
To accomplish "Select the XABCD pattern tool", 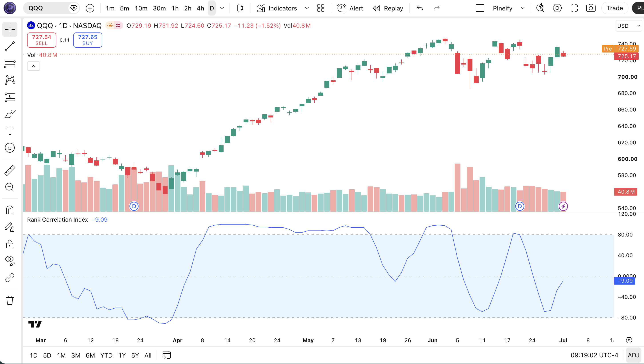I will (x=10, y=80).
